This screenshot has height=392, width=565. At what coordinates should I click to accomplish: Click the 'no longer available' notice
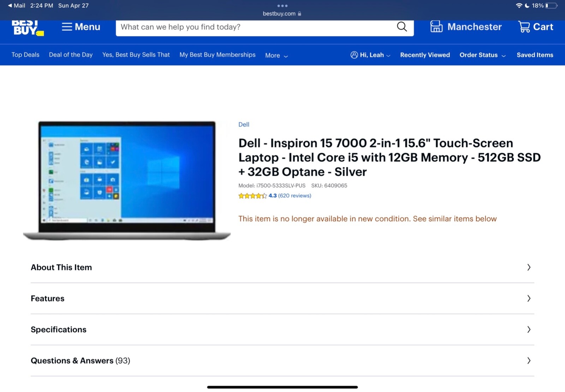tap(368, 219)
